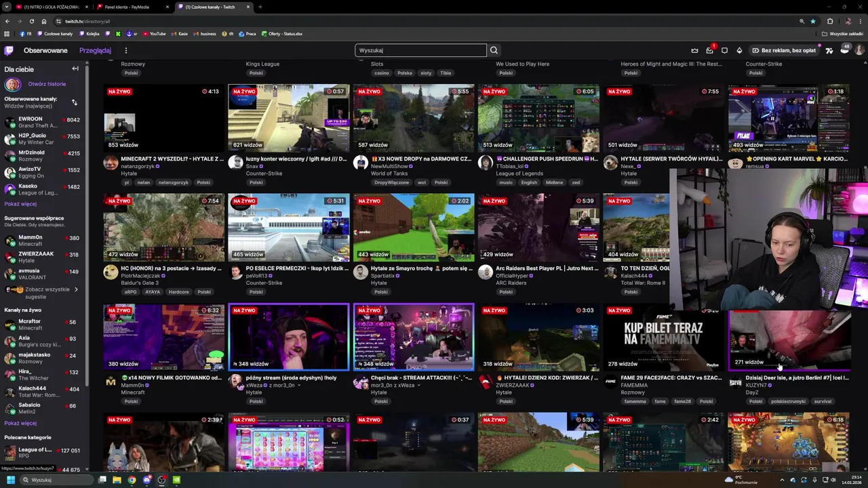The width and height of the screenshot is (868, 488).
Task: Open the three-dot more menu beside Przeglądaj
Action: pos(125,50)
